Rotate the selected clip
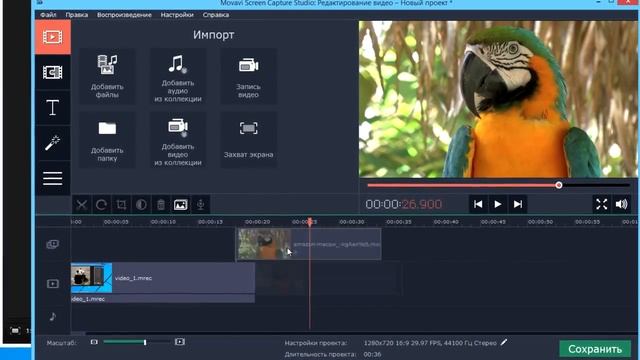This screenshot has height=360, width=640. (101, 204)
